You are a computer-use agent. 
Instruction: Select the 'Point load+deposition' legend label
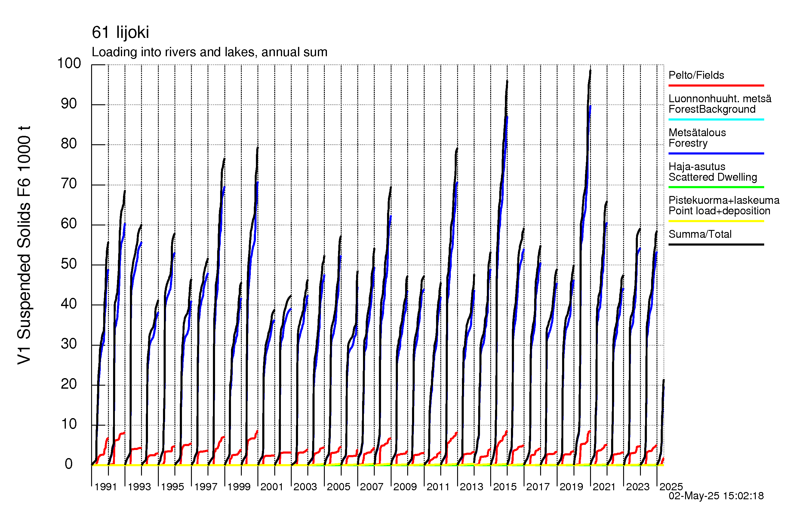click(719, 211)
